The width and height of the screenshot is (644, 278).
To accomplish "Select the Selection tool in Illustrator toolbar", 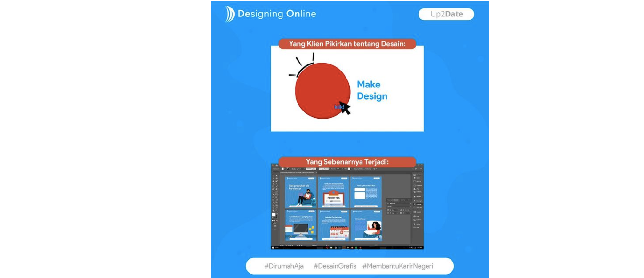I will pyautogui.click(x=273, y=176).
